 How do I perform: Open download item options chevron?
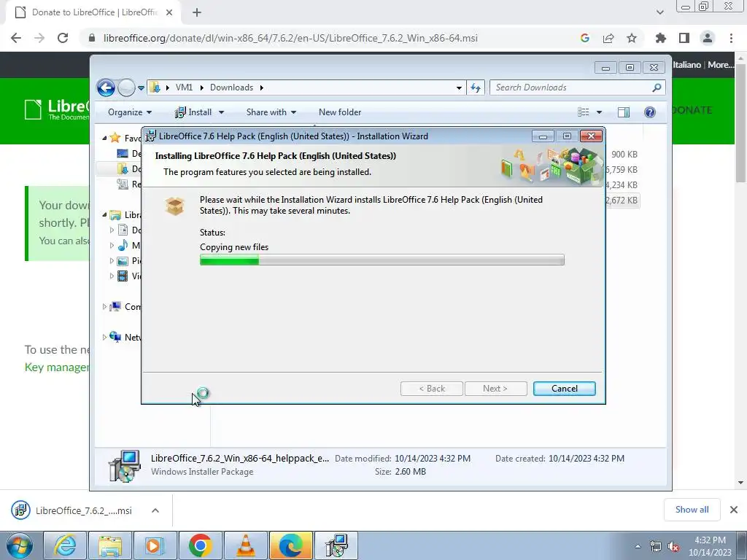click(155, 510)
